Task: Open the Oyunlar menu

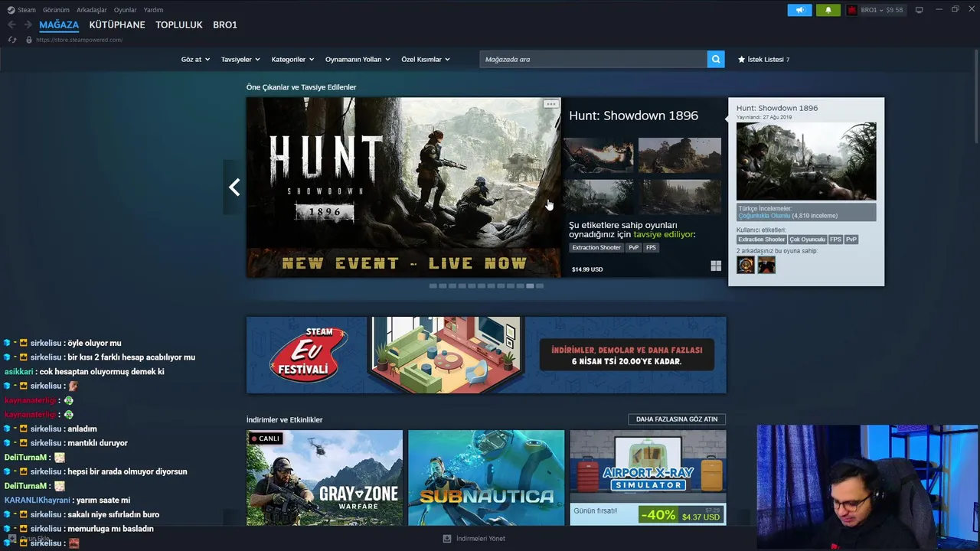Action: point(126,10)
